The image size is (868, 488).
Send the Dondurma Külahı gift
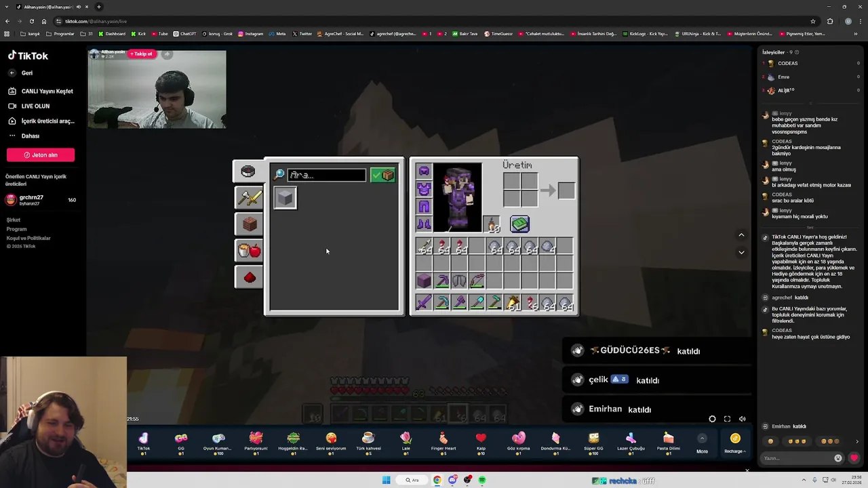pos(555,443)
